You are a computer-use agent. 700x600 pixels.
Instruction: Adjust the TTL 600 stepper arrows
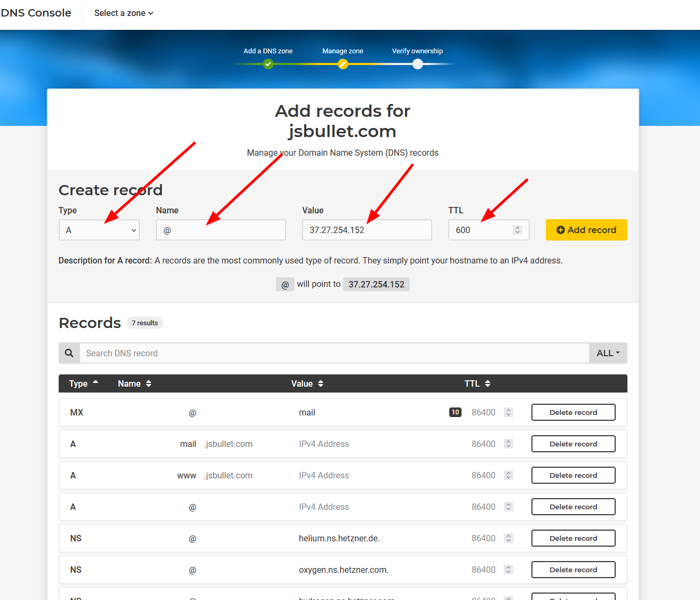tap(517, 230)
